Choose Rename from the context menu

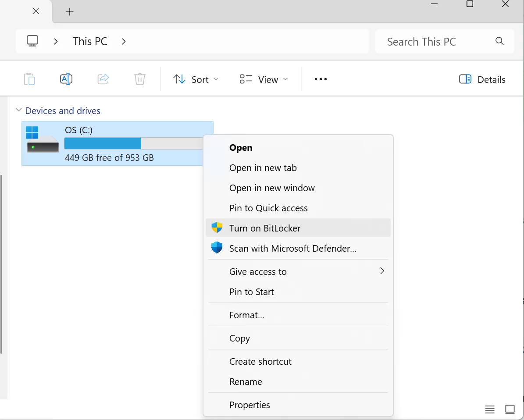pos(298,381)
